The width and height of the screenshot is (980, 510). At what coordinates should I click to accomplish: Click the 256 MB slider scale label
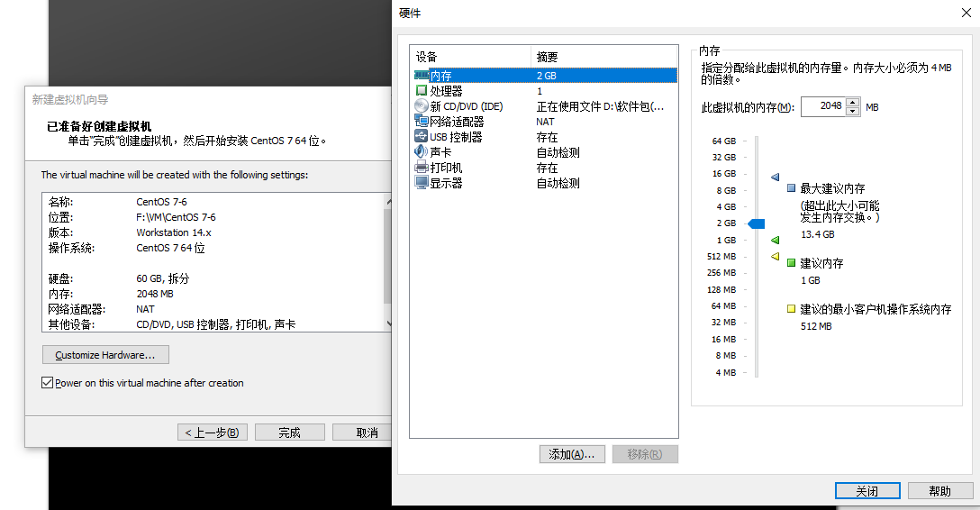click(x=721, y=272)
